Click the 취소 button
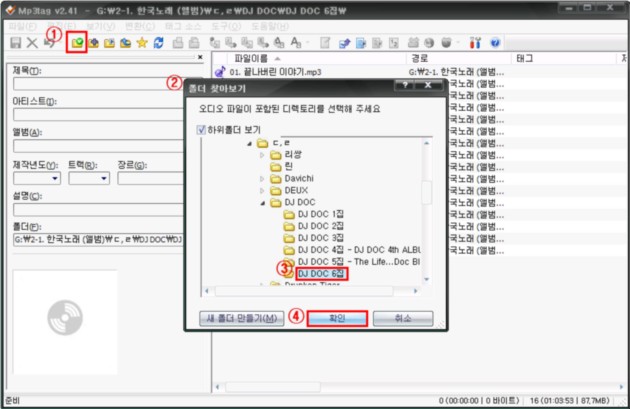Viewport: 630px width, 409px height. click(x=403, y=319)
